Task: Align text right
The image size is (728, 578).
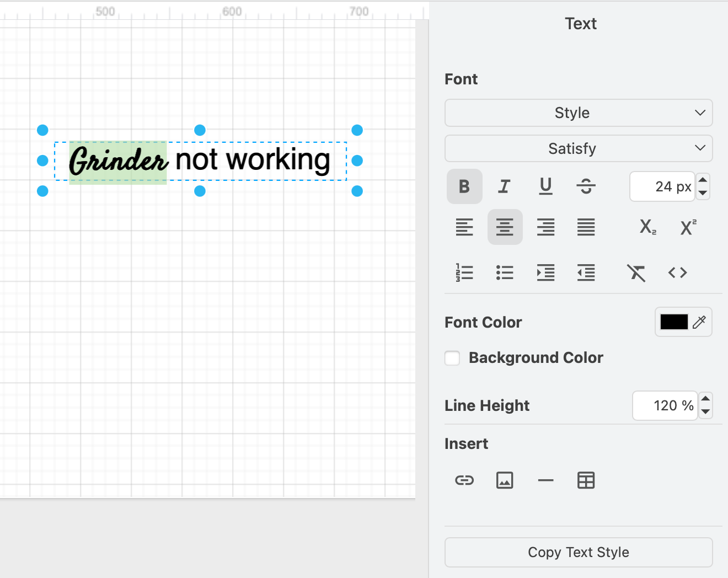Action: [x=545, y=227]
